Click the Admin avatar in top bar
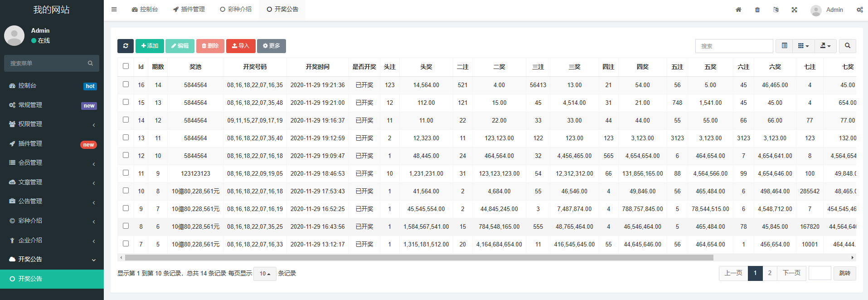 816,10
